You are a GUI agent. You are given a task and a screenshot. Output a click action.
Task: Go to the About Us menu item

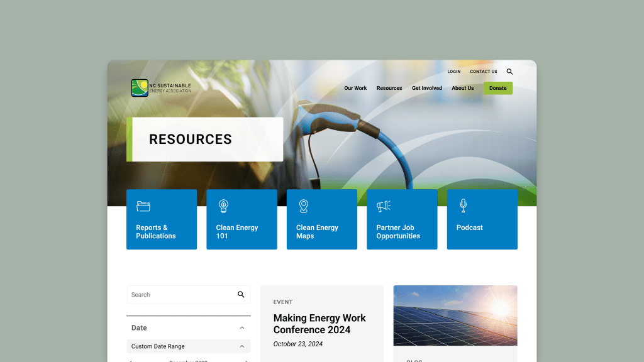[x=463, y=88]
